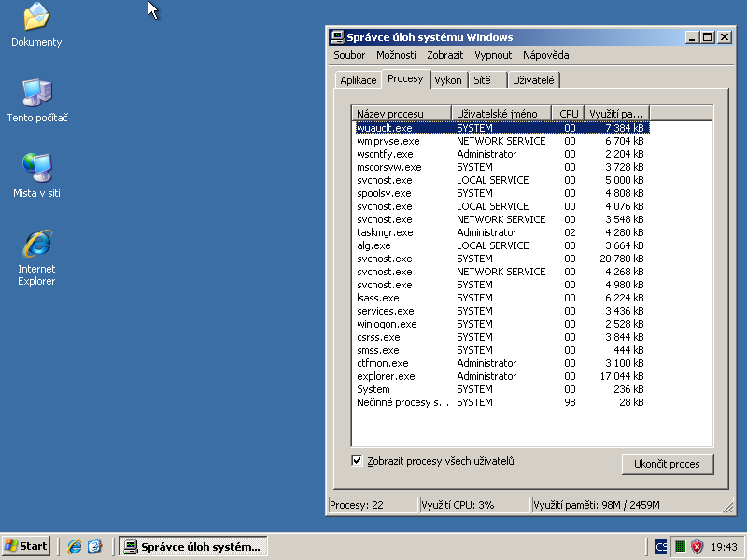Select the taskmgr.exe process row
This screenshot has height=560, width=747.
click(502, 232)
